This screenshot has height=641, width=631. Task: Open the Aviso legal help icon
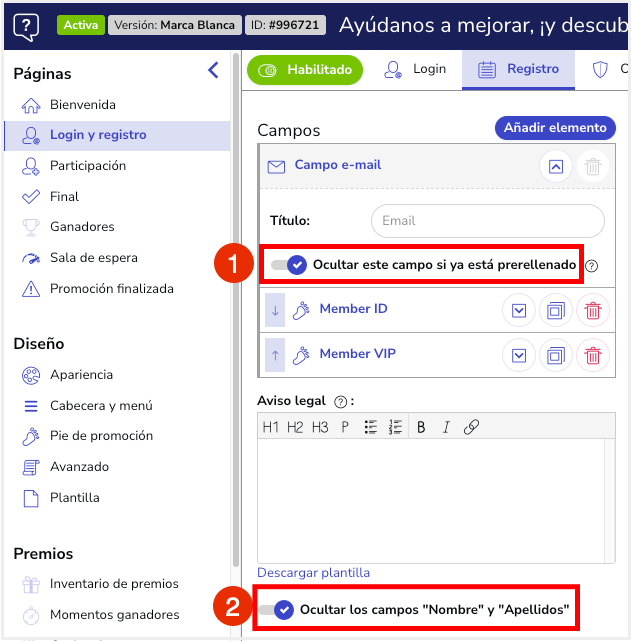(340, 402)
